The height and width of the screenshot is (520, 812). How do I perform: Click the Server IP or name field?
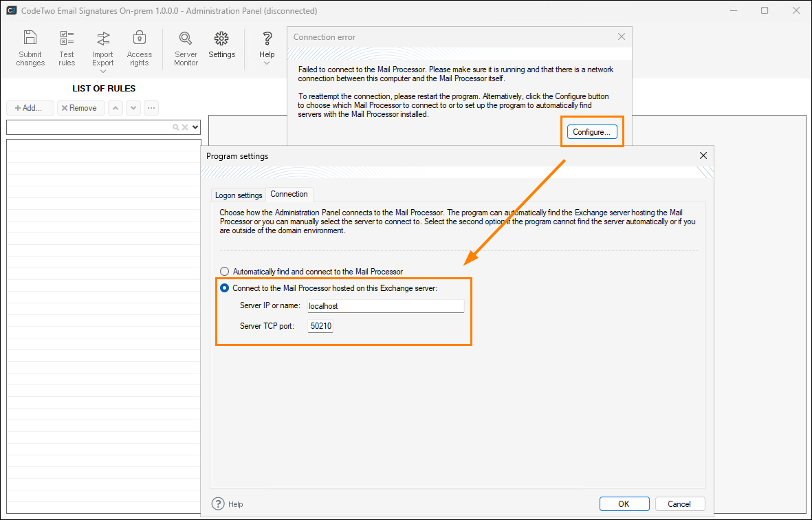[x=385, y=306]
